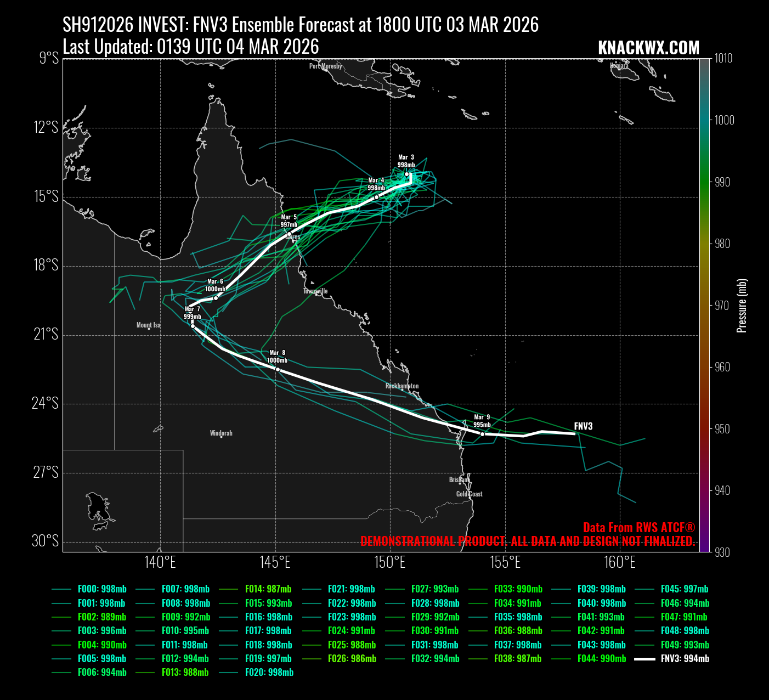Click the Mount Isa city label
This screenshot has height=700, width=769.
(x=149, y=325)
